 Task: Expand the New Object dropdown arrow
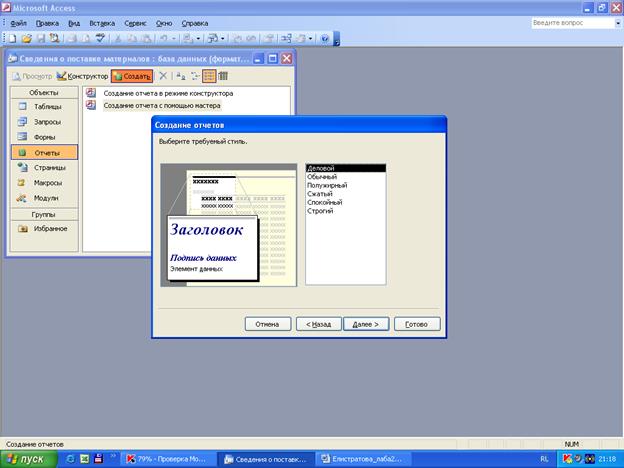click(310, 38)
